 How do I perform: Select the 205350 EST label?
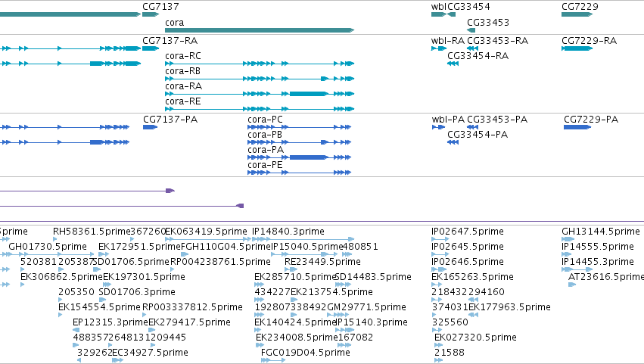(x=76, y=292)
